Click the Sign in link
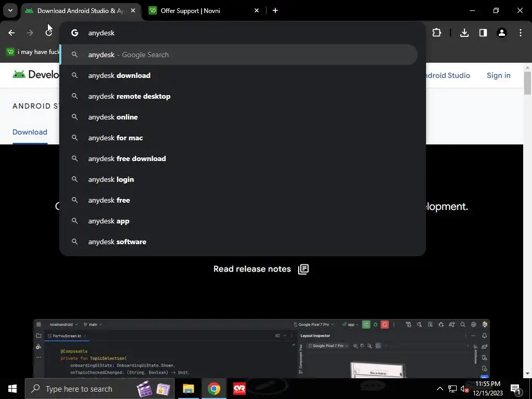Image resolution: width=532 pixels, height=399 pixels. [x=498, y=75]
